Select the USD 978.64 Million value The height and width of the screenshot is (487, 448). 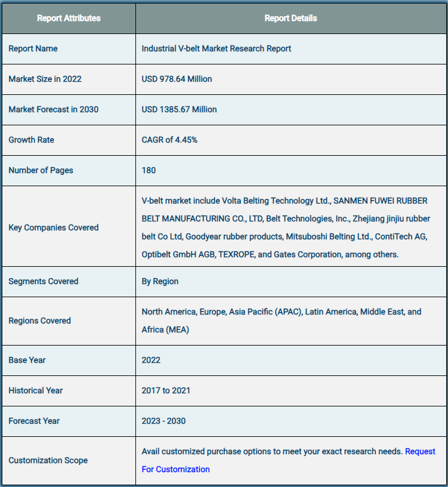[177, 79]
